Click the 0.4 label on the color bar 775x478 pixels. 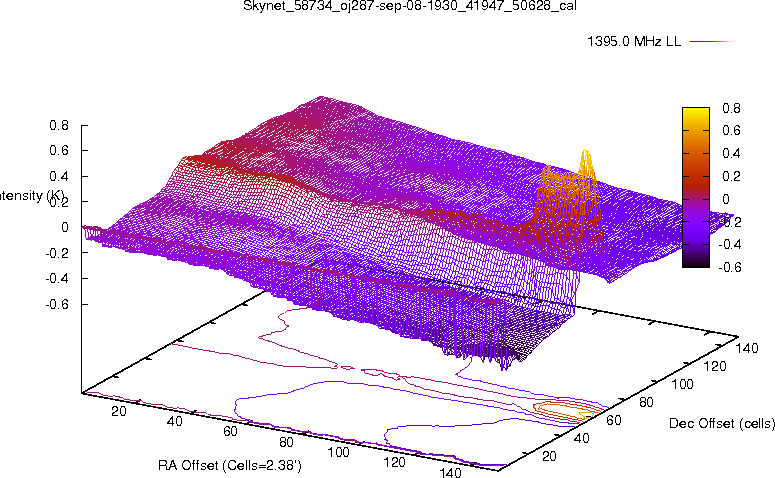[731, 153]
